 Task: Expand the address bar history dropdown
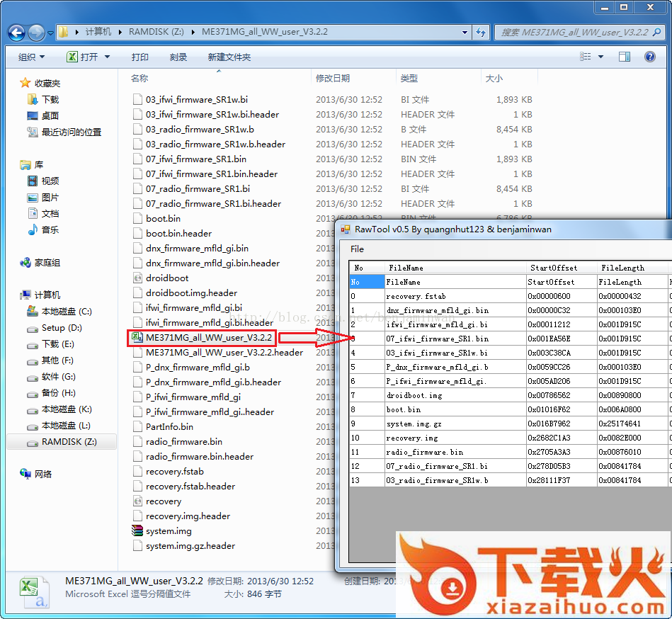tap(465, 33)
